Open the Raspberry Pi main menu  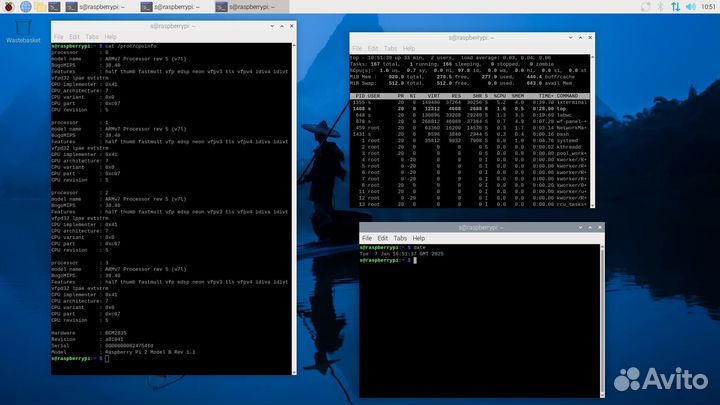point(8,6)
